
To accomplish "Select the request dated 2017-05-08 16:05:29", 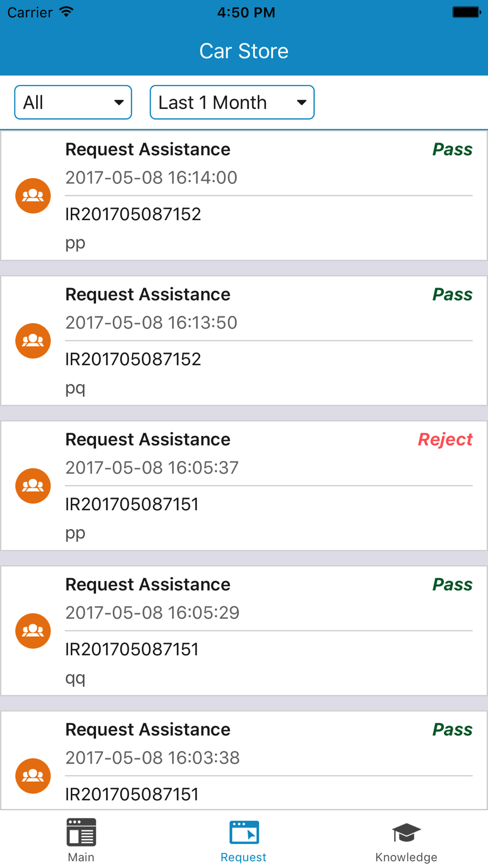I will tap(244, 631).
